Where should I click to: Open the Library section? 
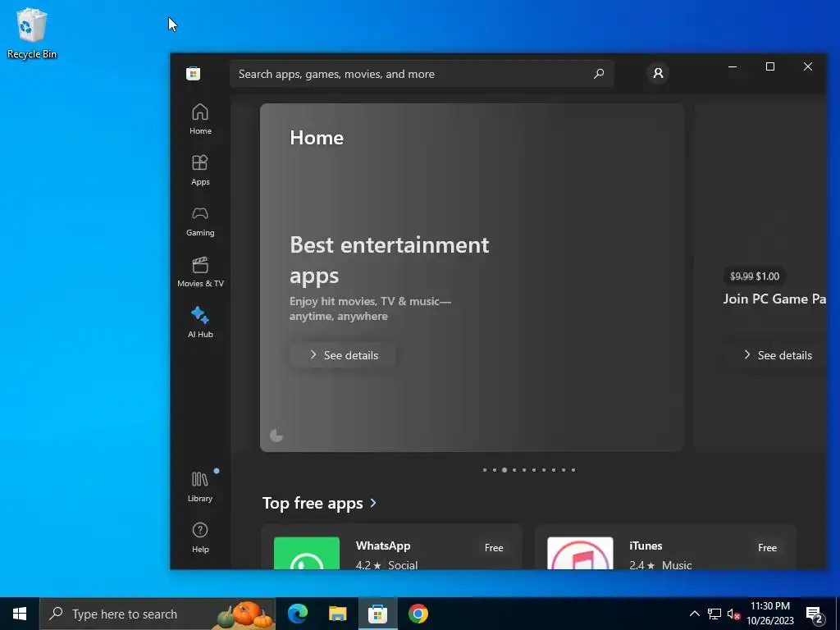click(x=200, y=486)
